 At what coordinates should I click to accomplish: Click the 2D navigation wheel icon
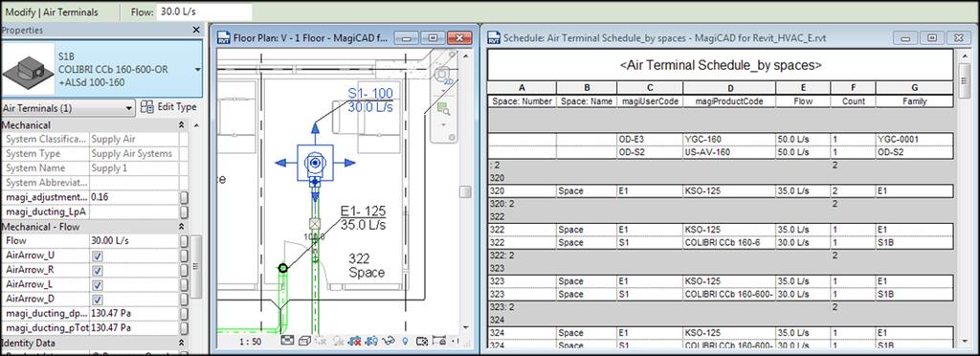445,77
